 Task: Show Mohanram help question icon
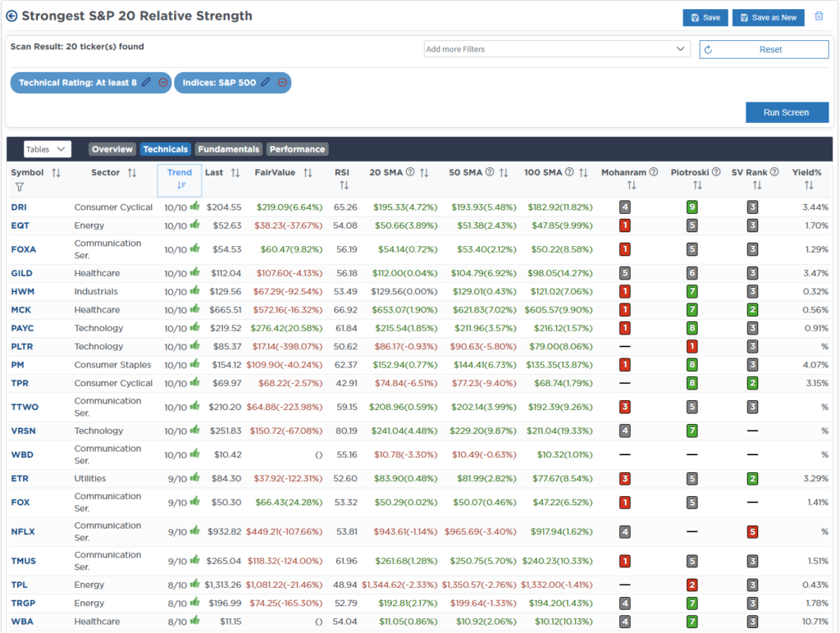pyautogui.click(x=654, y=172)
